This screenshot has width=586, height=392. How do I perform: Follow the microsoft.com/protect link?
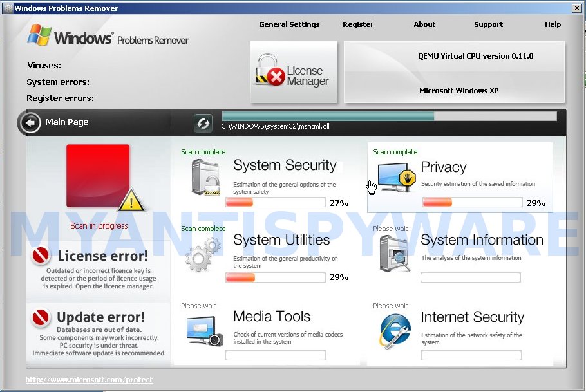[x=89, y=380]
